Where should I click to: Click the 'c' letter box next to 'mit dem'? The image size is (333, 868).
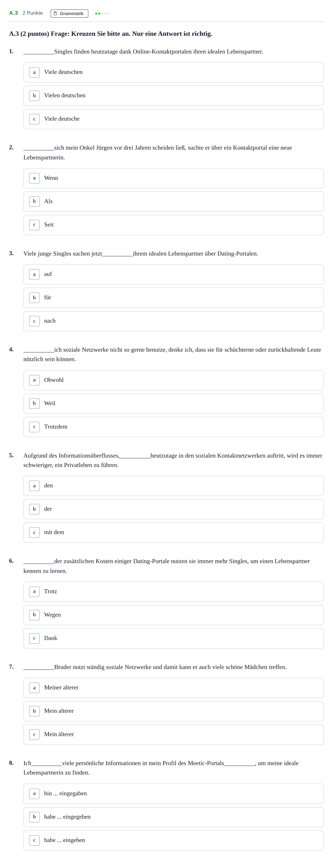(34, 533)
